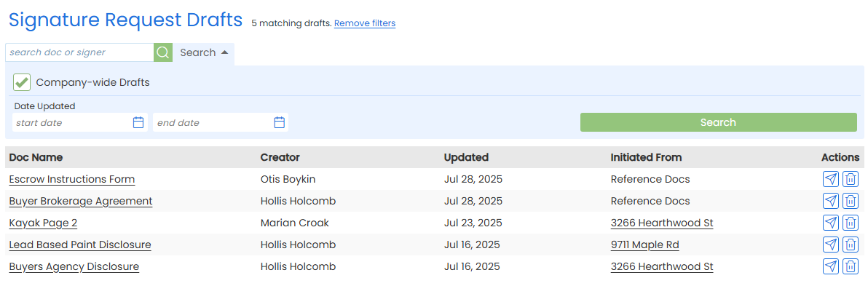Screen dimensions: 868x294
Task: Send the Escrow Instructions Form draft
Action: [830, 179]
